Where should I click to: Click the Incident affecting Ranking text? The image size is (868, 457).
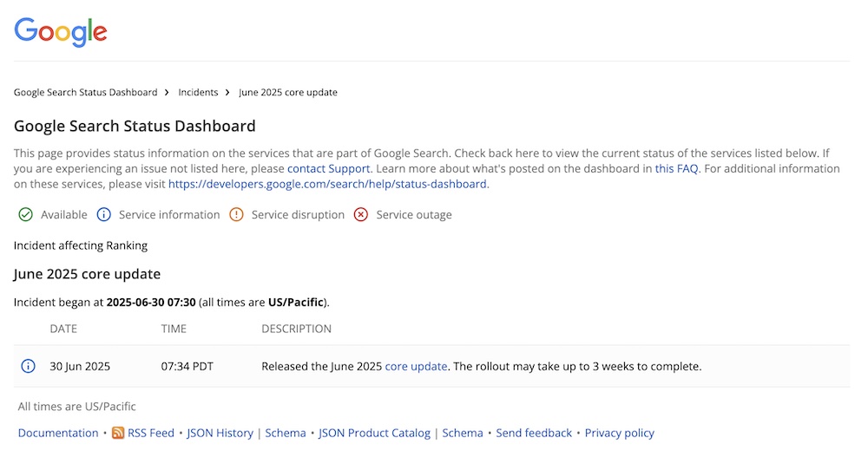[x=81, y=245]
